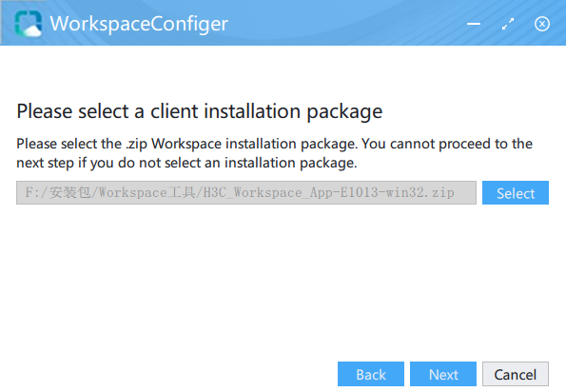
Task: Click the WorkspaceConfiger cloud logo icon
Action: (29, 24)
